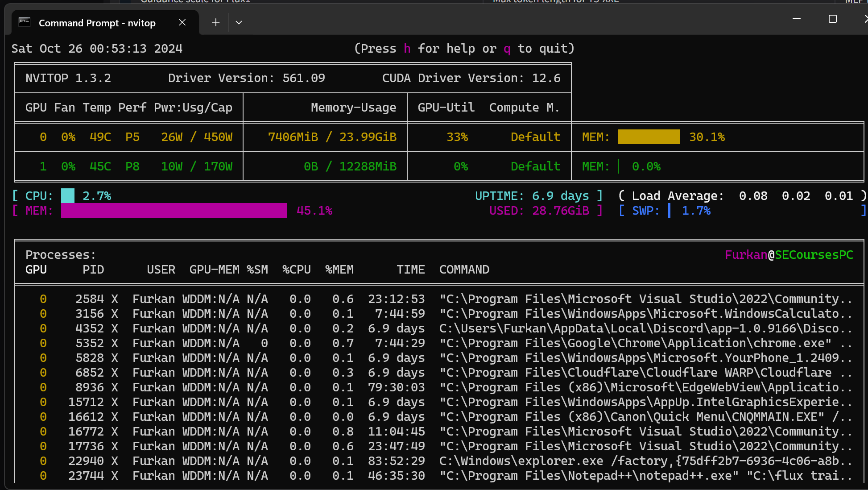Screen dimensions: 868x490
Task: Select explorer.exe process row PID 22940
Action: tap(439, 461)
